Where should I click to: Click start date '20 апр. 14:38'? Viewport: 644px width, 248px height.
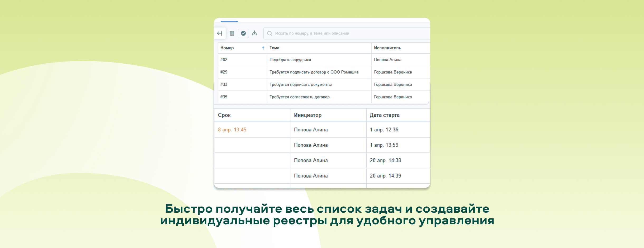click(x=385, y=160)
